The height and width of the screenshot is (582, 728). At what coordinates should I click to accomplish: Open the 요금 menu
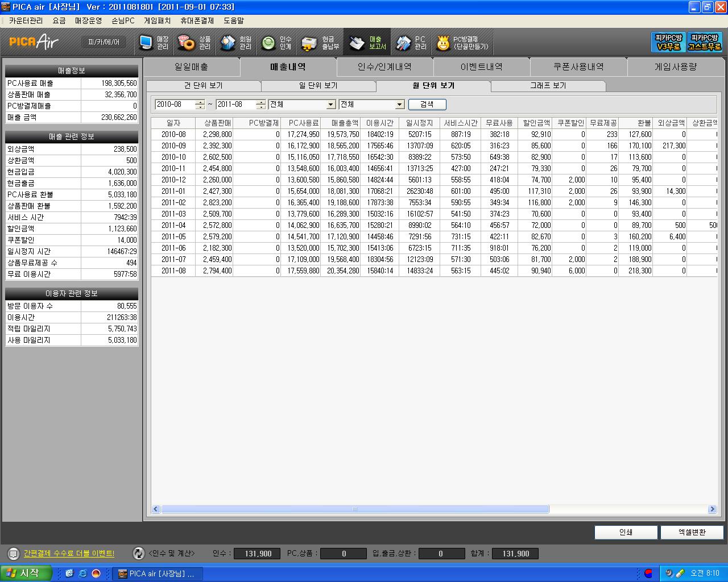coord(59,20)
